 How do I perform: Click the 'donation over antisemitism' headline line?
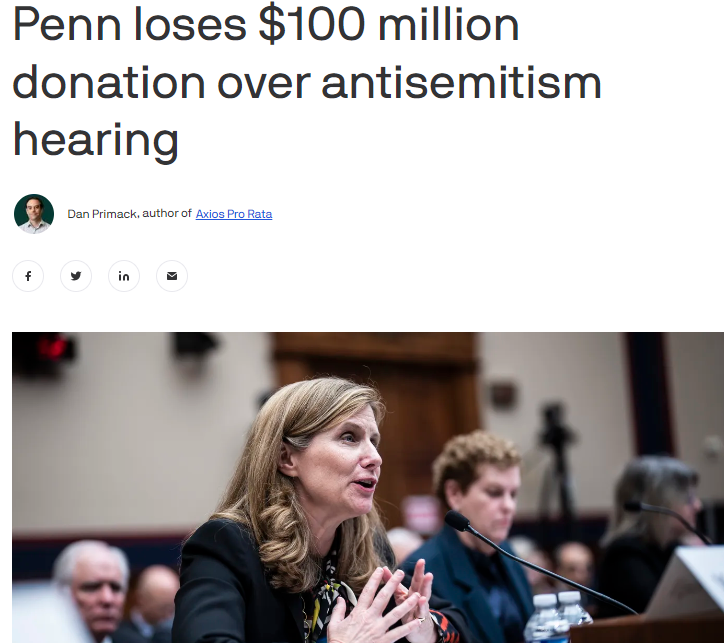tap(307, 83)
